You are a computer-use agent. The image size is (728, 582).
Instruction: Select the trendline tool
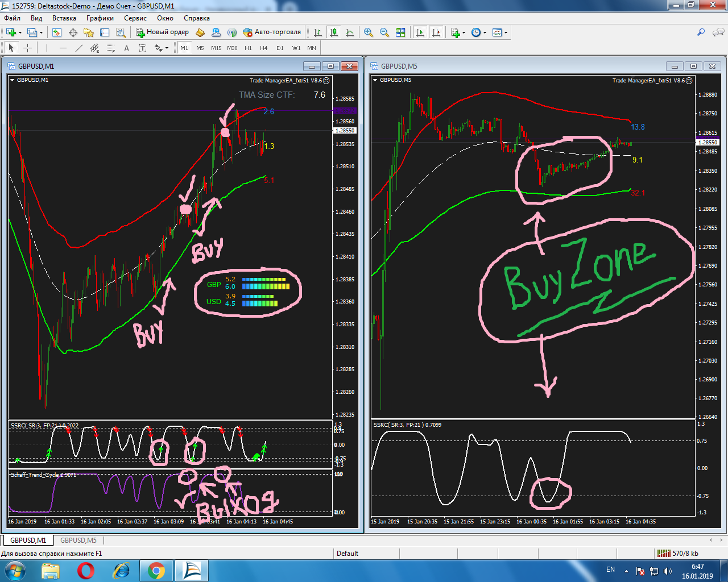tap(78, 48)
